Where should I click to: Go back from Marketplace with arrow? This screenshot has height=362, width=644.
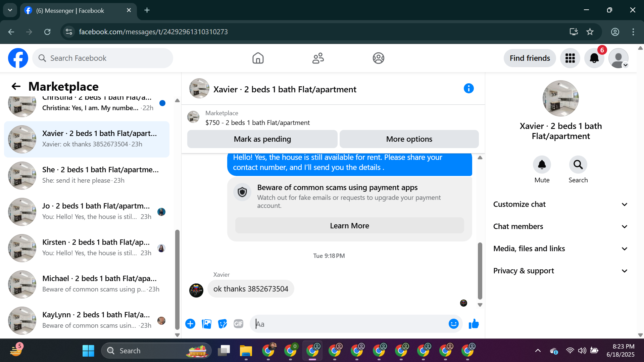click(x=16, y=86)
